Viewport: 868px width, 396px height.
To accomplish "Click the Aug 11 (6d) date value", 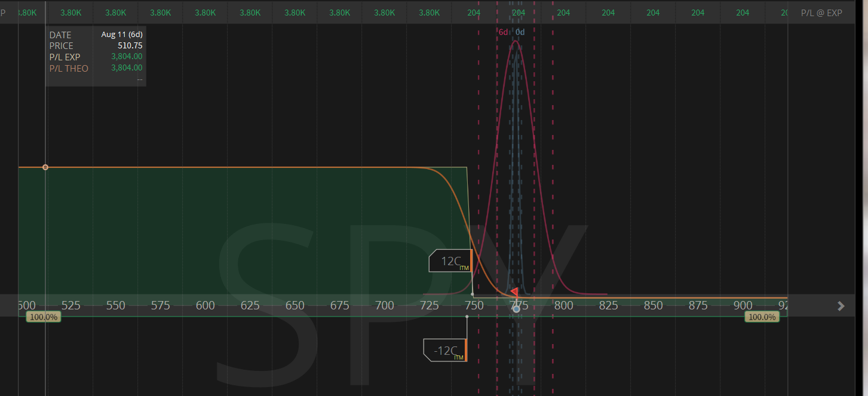I will pos(122,35).
